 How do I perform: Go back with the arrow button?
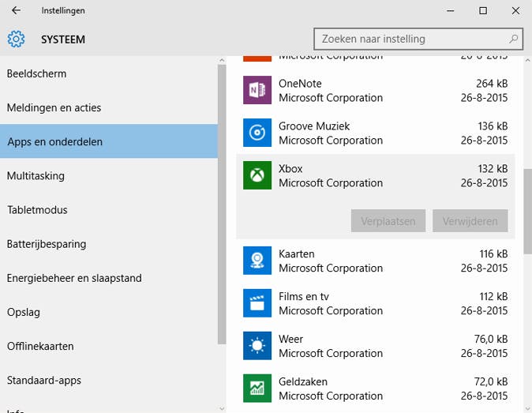16,10
